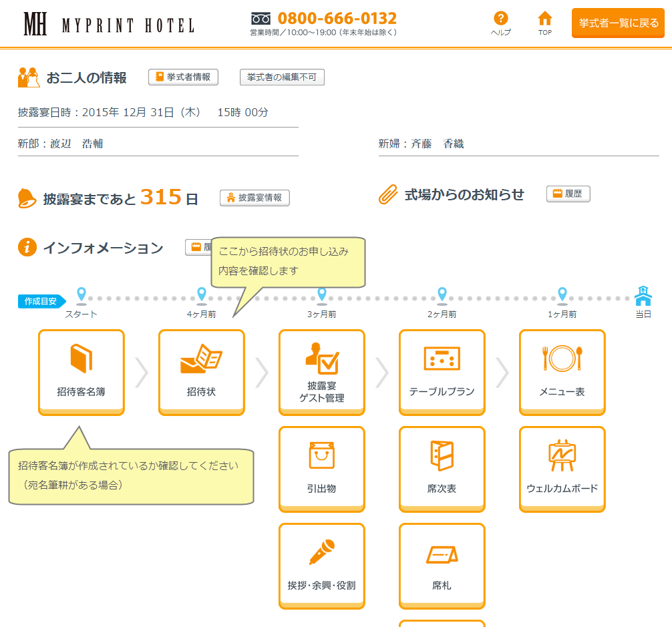The height and width of the screenshot is (627, 672).
Task: Open 披露宴ゲスト管理 guest management tile
Action: pyautogui.click(x=321, y=371)
